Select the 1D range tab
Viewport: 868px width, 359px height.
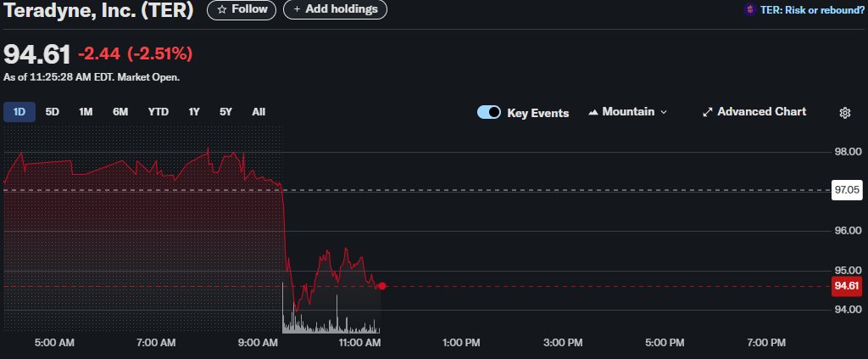tap(19, 112)
